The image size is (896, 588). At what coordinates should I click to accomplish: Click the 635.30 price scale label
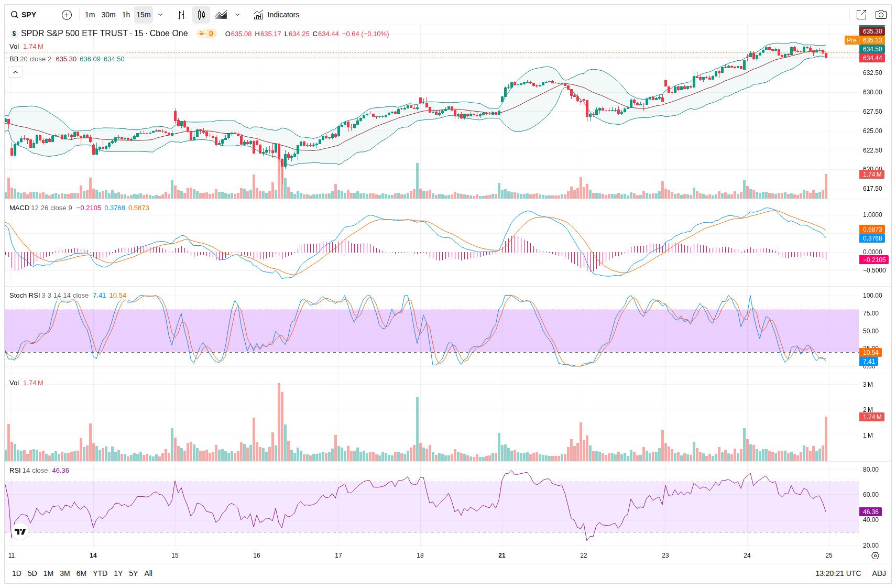[x=872, y=31]
